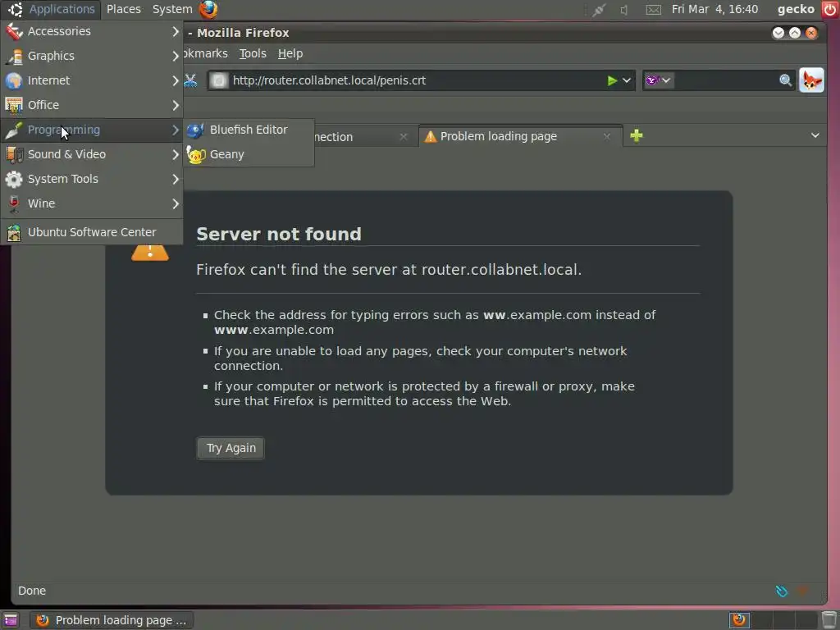Click the Firefox launcher icon in top panel
Image resolution: width=840 pixels, height=630 pixels.
pos(208,9)
